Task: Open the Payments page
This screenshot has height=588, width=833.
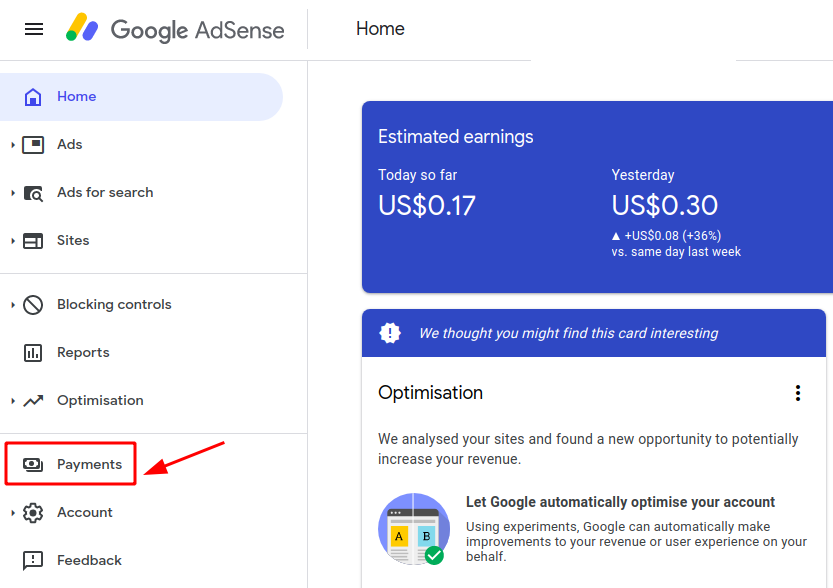Action: (x=90, y=465)
